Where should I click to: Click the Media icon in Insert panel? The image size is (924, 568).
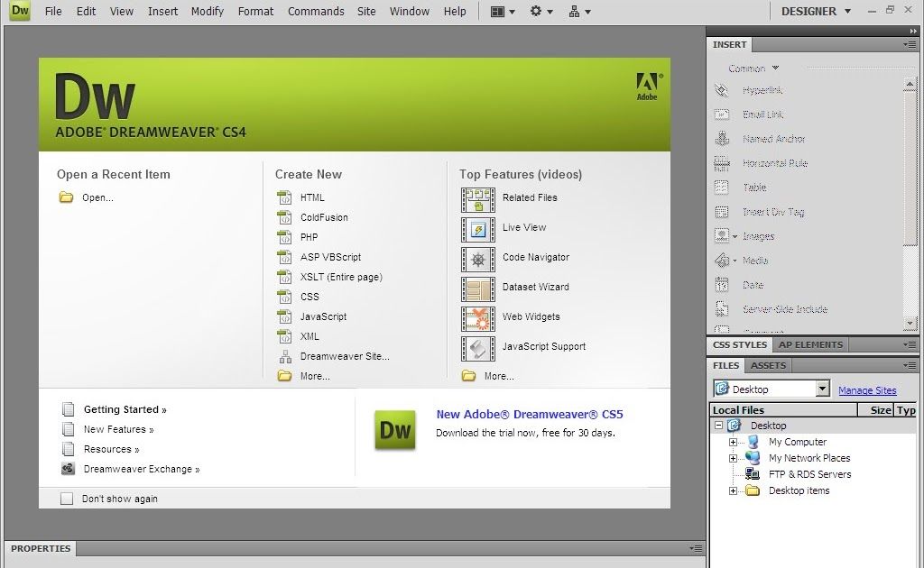pos(722,261)
